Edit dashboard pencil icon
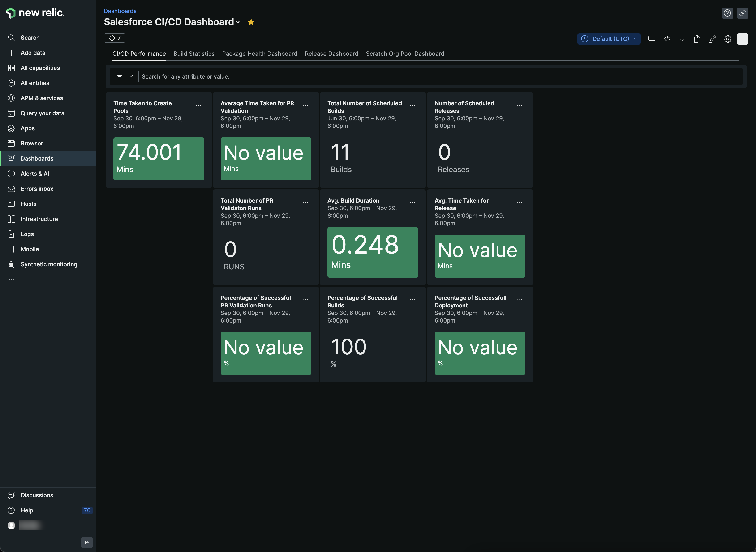Viewport: 756px width, 552px height. 713,39
